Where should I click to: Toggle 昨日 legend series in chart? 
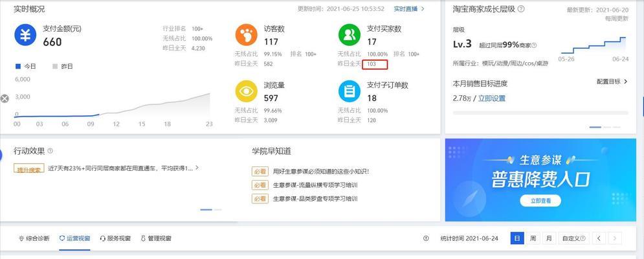coord(62,66)
